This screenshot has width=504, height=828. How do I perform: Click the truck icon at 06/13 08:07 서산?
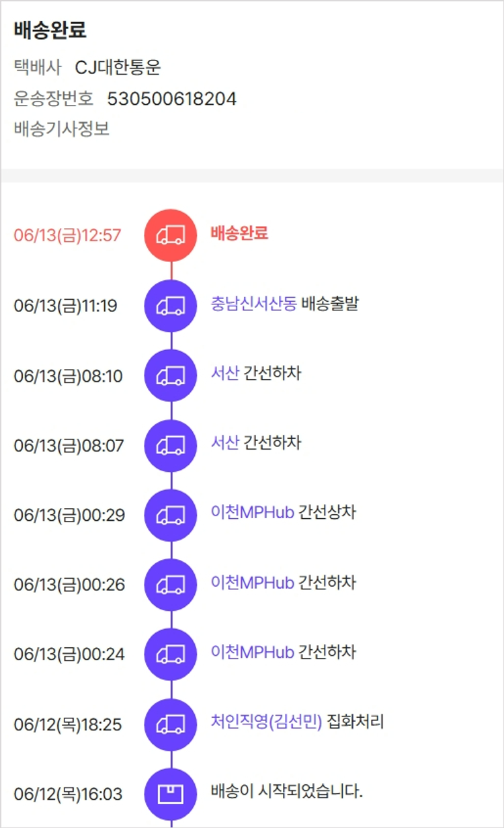(171, 446)
